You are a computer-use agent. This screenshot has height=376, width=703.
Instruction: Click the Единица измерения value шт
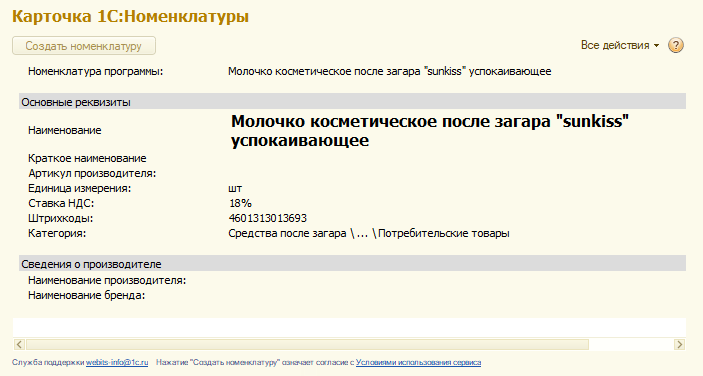pyautogui.click(x=235, y=188)
